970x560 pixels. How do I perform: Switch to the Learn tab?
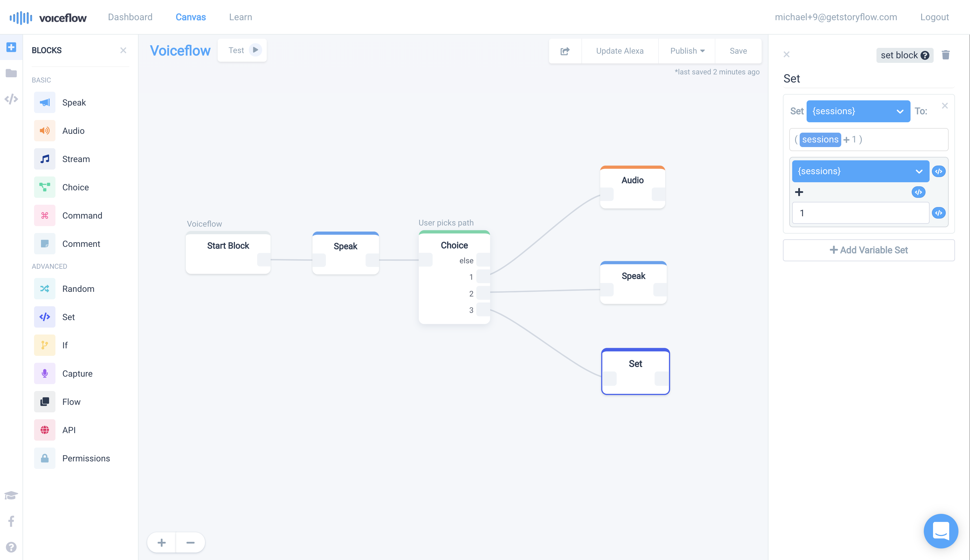pyautogui.click(x=240, y=17)
